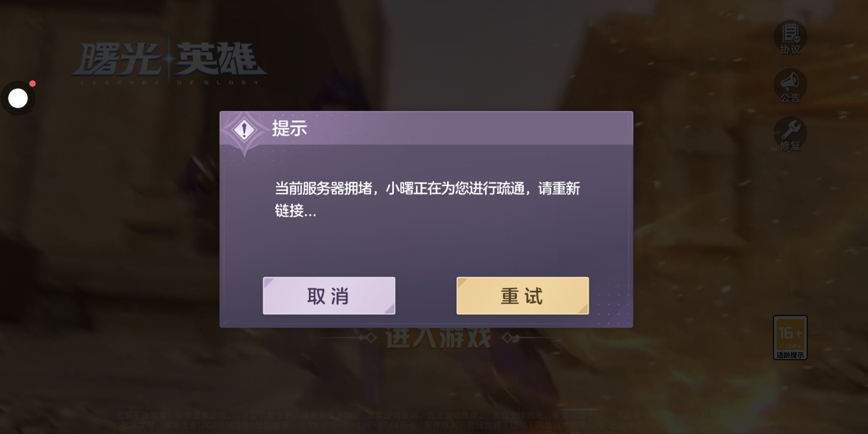Image resolution: width=868 pixels, height=434 pixels.
Task: Tap the 16+ CADPA age rating badge
Action: coord(790,337)
